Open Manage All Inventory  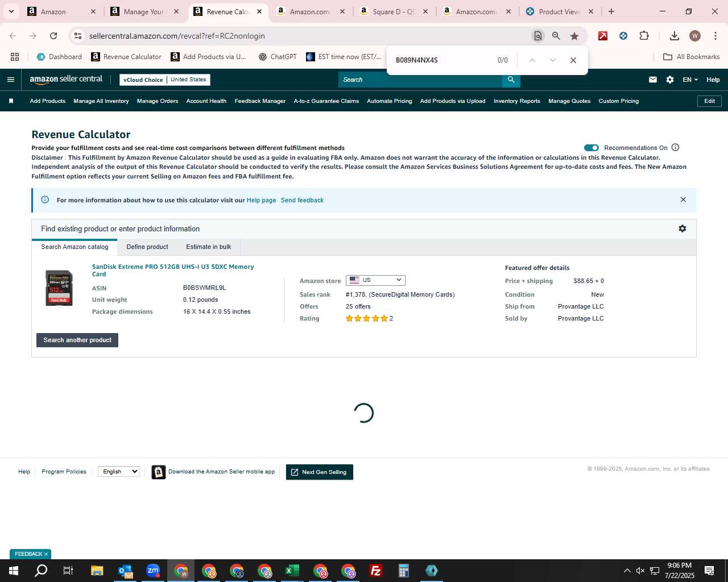101,101
